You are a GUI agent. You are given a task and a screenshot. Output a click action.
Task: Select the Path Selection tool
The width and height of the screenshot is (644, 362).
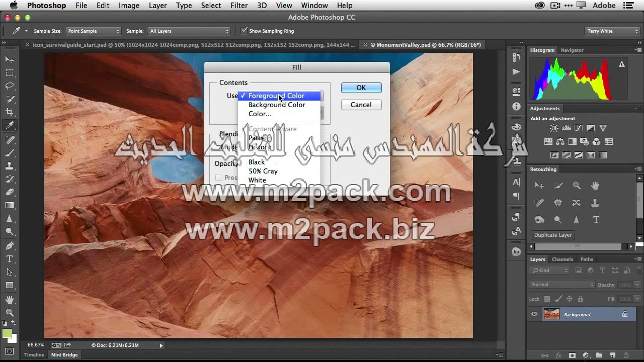click(10, 272)
